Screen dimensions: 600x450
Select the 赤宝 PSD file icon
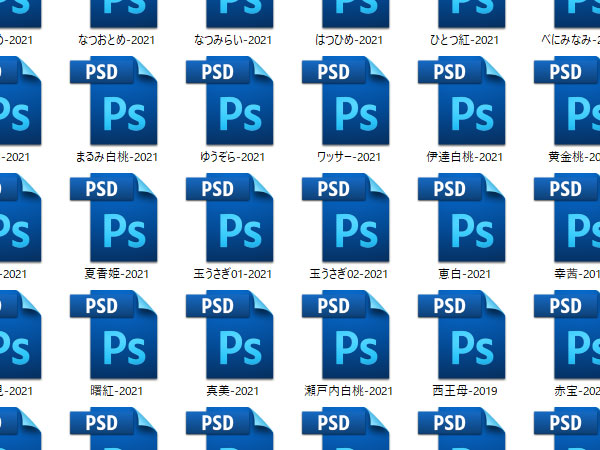tap(567, 335)
